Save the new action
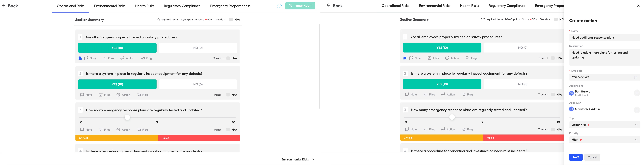 click(x=576, y=157)
